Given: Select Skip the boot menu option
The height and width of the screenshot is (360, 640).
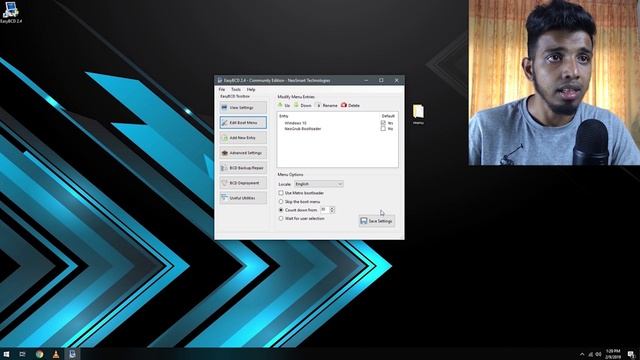Looking at the screenshot, I should [281, 202].
